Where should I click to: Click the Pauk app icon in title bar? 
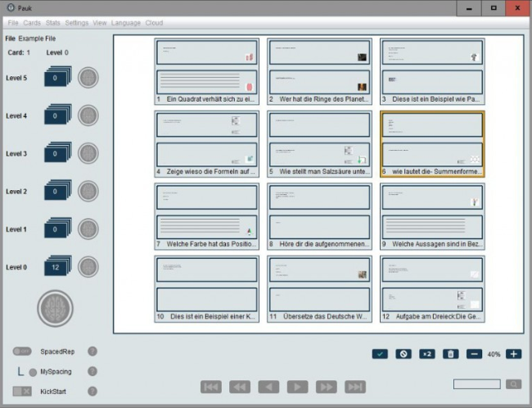[x=11, y=7]
